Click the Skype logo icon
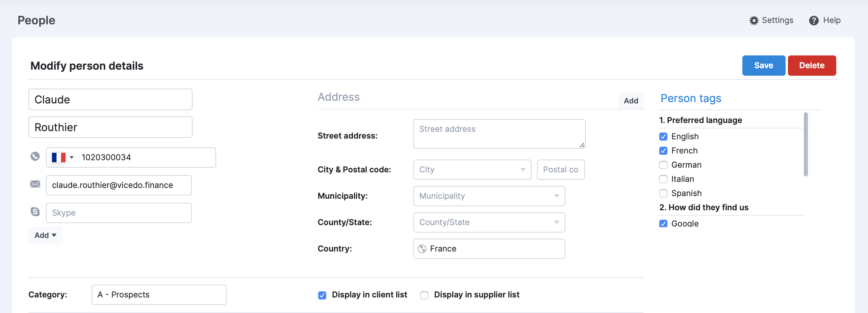The width and height of the screenshot is (868, 313). 35,212
